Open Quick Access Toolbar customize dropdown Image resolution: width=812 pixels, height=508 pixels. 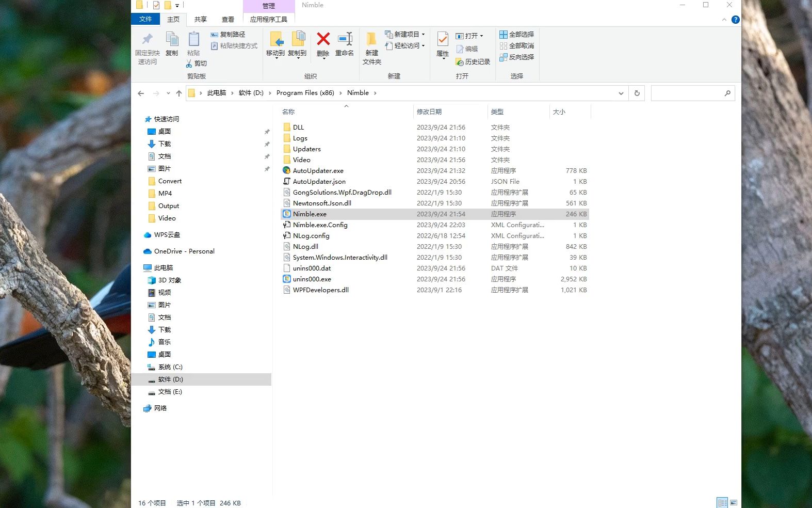point(177,6)
